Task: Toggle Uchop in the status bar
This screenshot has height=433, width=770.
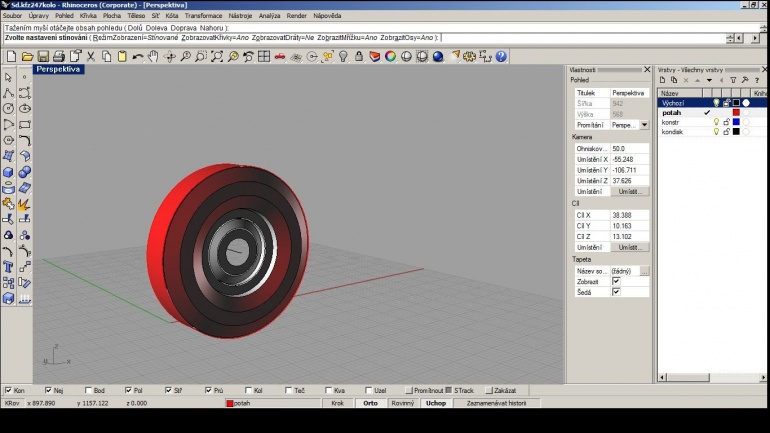Action: click(436, 403)
